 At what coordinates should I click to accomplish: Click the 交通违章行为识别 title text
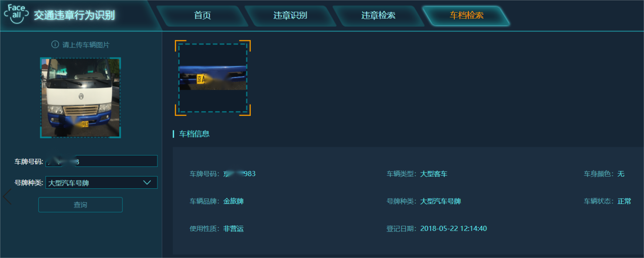point(75,15)
